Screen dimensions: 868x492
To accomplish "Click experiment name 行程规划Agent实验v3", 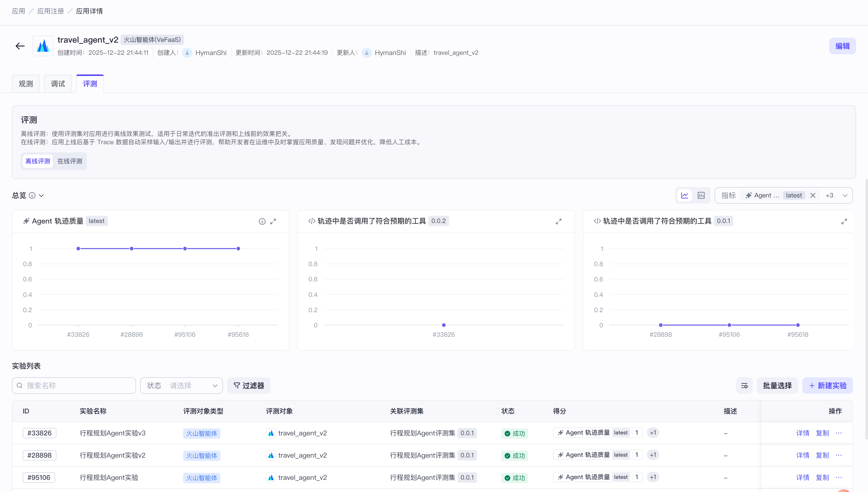I will [113, 433].
